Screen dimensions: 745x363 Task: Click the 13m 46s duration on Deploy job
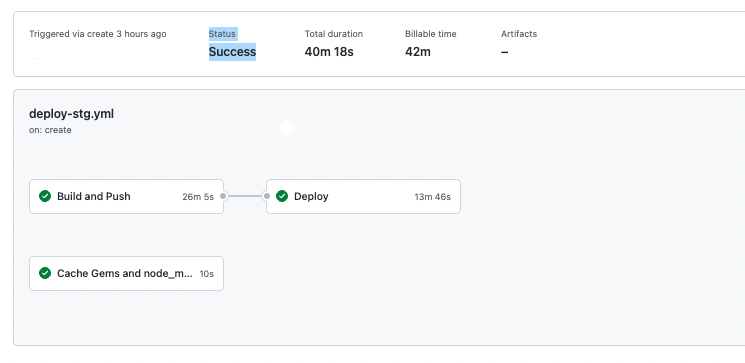point(432,197)
